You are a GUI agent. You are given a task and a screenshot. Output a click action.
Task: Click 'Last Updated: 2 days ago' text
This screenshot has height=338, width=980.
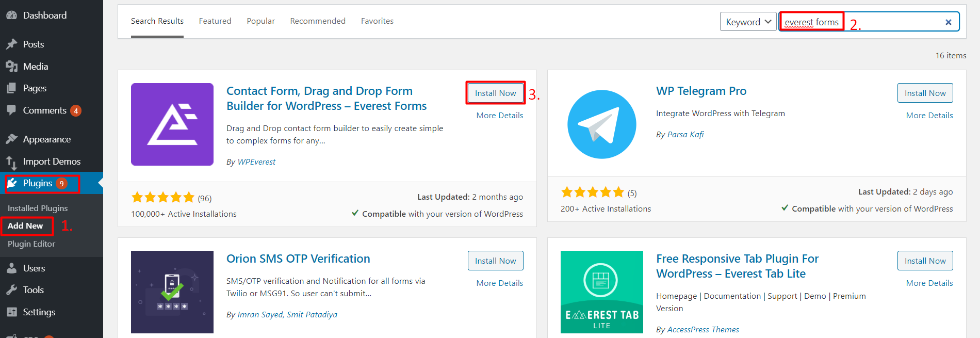(x=905, y=192)
